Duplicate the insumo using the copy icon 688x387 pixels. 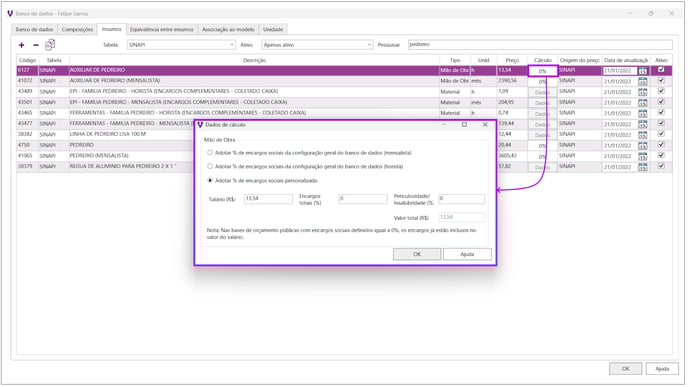(50, 44)
